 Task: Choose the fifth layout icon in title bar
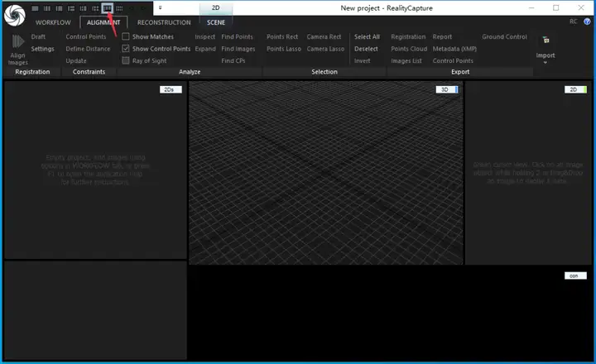click(x=84, y=8)
